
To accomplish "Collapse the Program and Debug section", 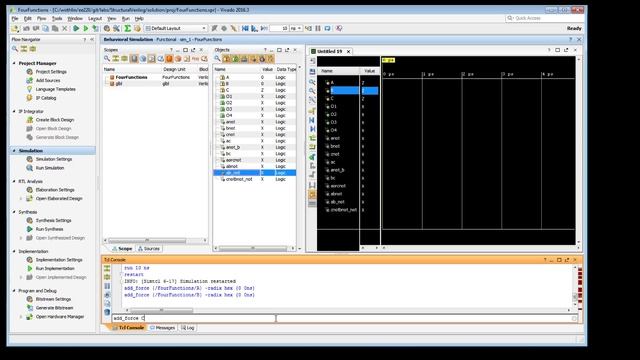I will tap(14, 291).
